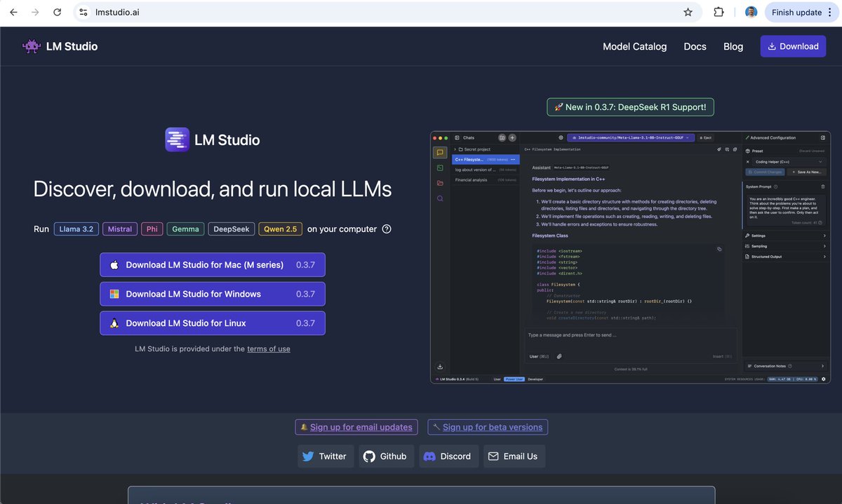Open the Chrome three-dot menu
The image size is (842, 504).
830,12
